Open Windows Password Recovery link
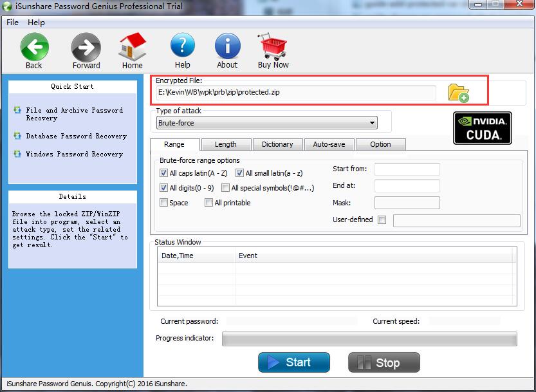This screenshot has width=536, height=392. [74, 154]
